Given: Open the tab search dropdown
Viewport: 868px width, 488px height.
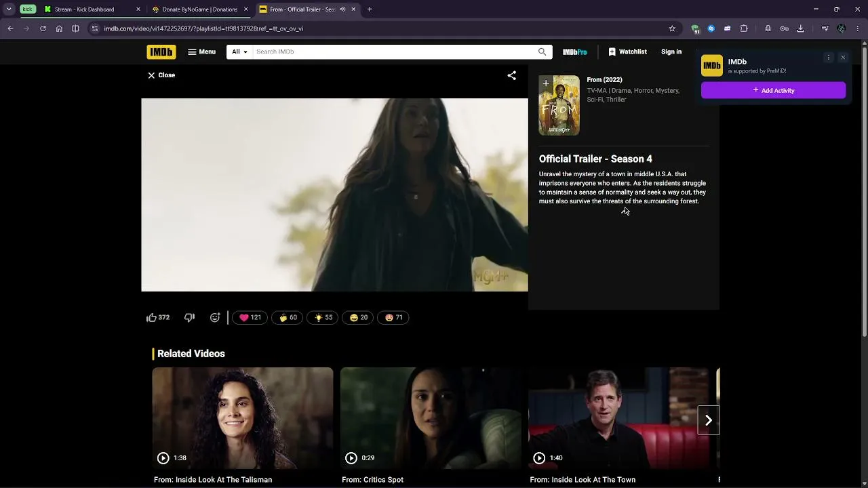Looking at the screenshot, I should coord(9,9).
